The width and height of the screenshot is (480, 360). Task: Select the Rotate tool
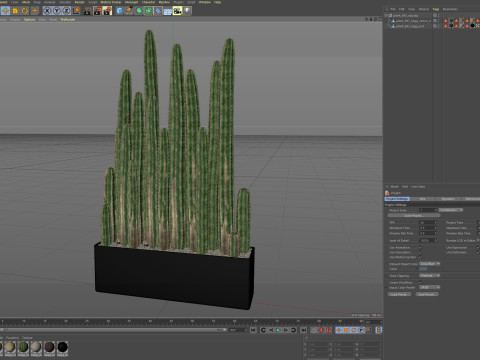coord(25,11)
